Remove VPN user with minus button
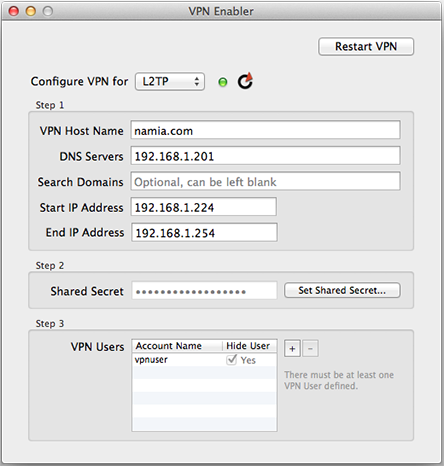This screenshot has height=466, width=444. (x=310, y=349)
